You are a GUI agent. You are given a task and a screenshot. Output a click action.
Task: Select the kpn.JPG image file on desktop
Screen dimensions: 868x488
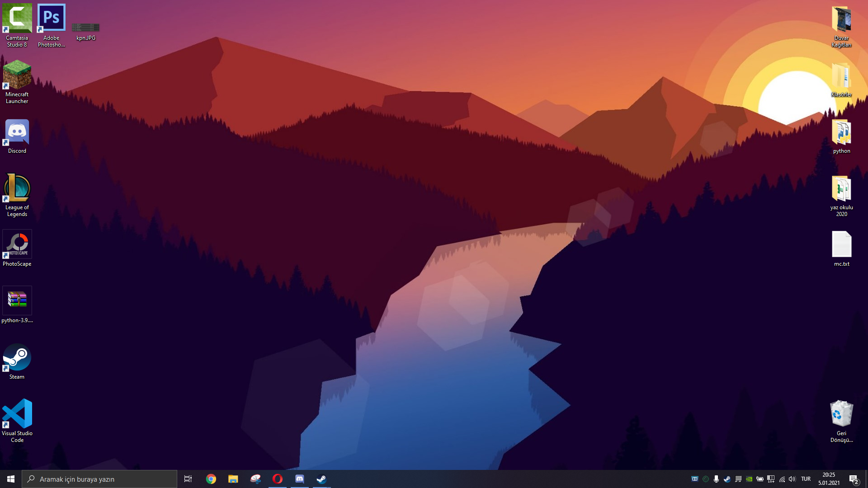pyautogui.click(x=85, y=31)
